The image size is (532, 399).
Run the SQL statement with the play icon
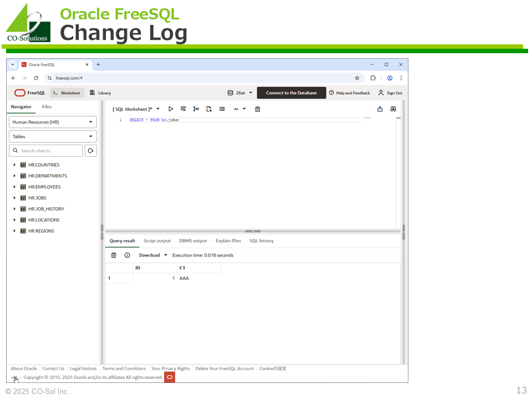coord(171,109)
